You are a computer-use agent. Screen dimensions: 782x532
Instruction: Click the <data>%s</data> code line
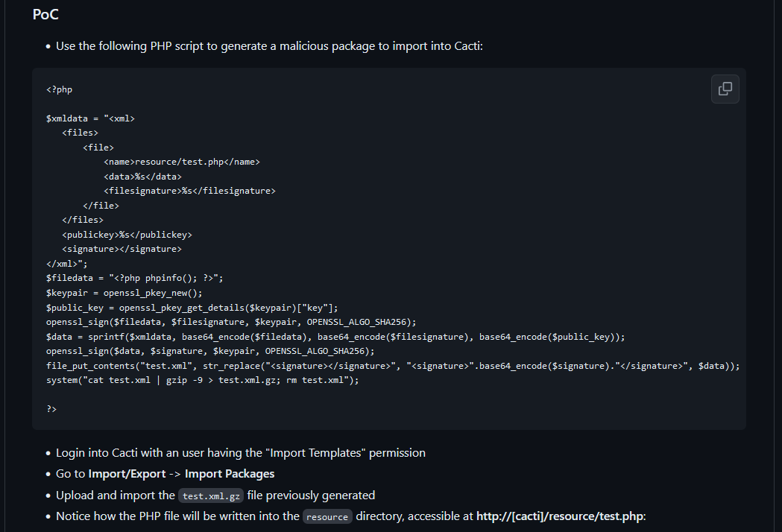142,177
